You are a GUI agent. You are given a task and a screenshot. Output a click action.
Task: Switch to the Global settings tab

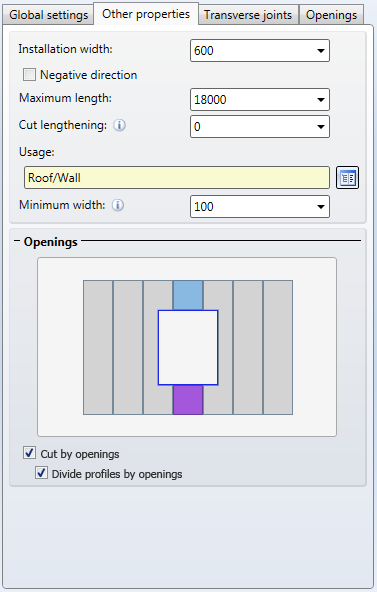point(48,15)
